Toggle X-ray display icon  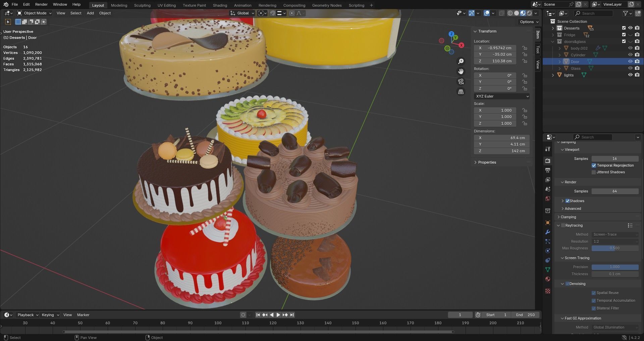coord(501,13)
